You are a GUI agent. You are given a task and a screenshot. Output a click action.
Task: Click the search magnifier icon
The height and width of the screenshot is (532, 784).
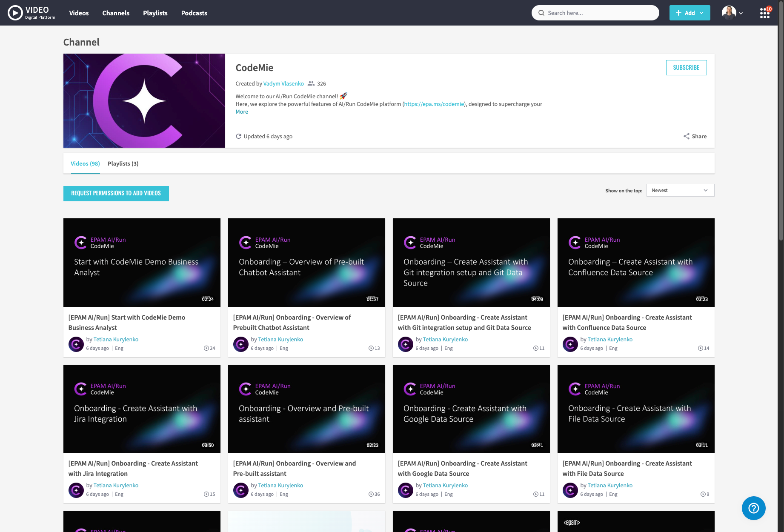pos(541,13)
